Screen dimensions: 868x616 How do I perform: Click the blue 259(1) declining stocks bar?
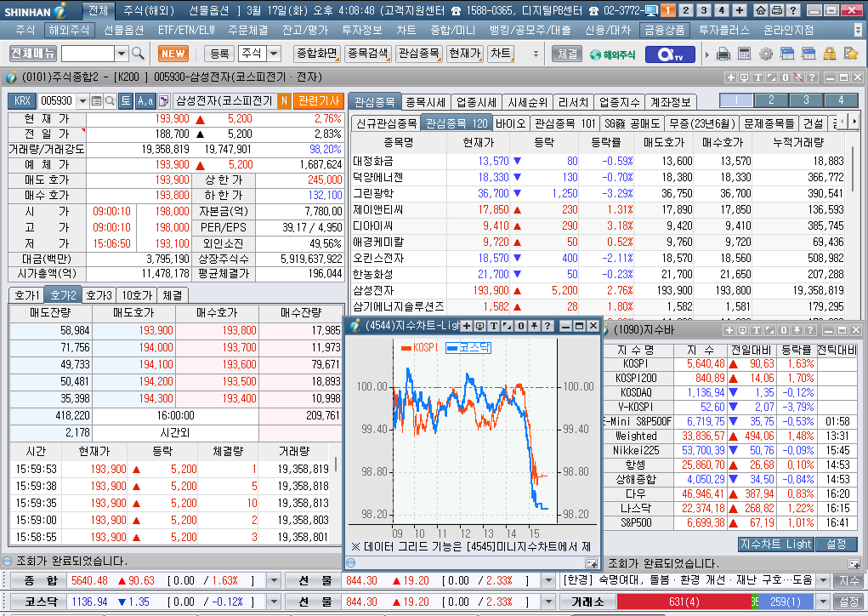click(785, 602)
